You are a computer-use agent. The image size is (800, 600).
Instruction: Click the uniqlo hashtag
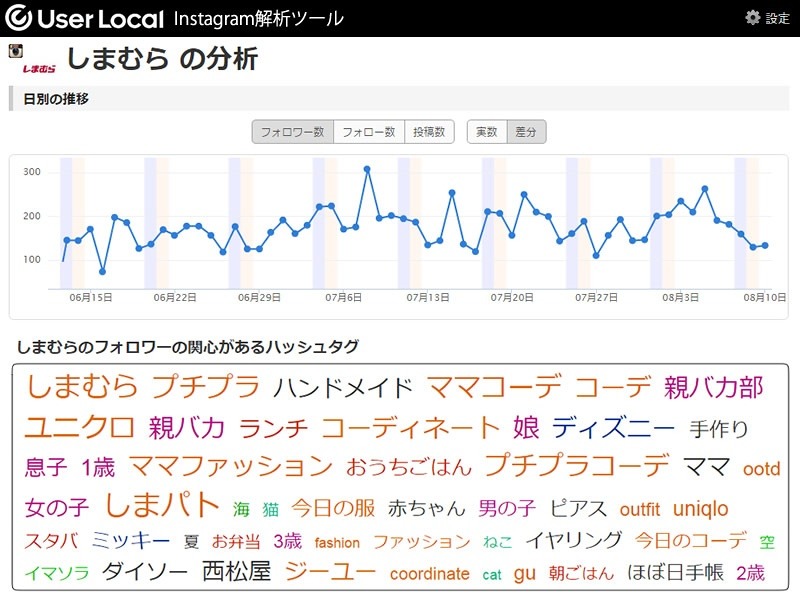coord(701,509)
